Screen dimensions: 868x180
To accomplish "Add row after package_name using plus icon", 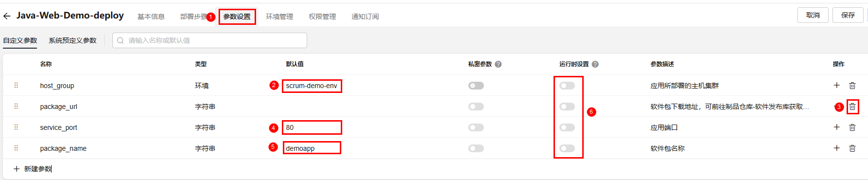I will (x=837, y=148).
